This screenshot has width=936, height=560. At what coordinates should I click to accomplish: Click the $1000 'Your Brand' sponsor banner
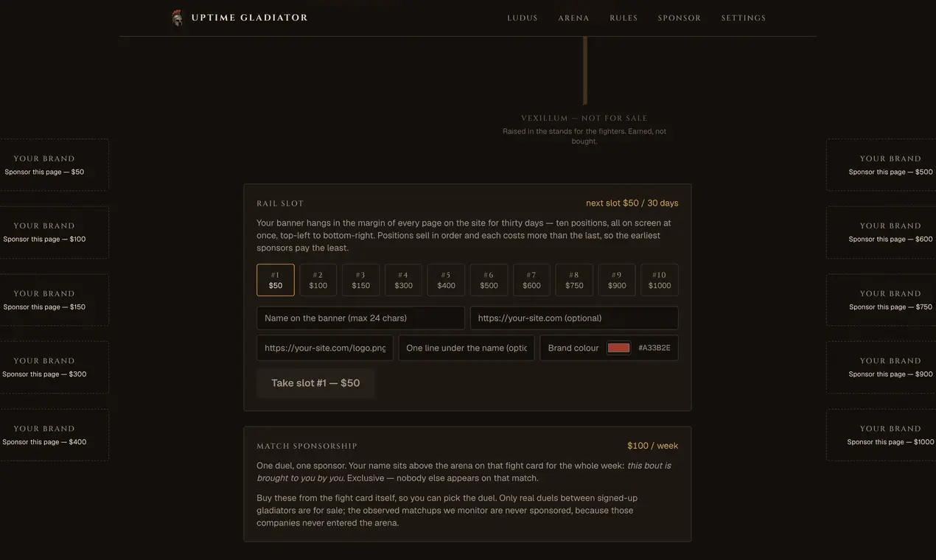coord(881,435)
